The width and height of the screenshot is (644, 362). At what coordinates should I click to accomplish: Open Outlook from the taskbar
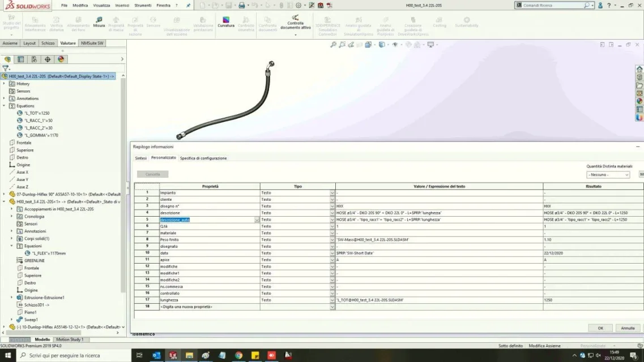click(x=156, y=355)
